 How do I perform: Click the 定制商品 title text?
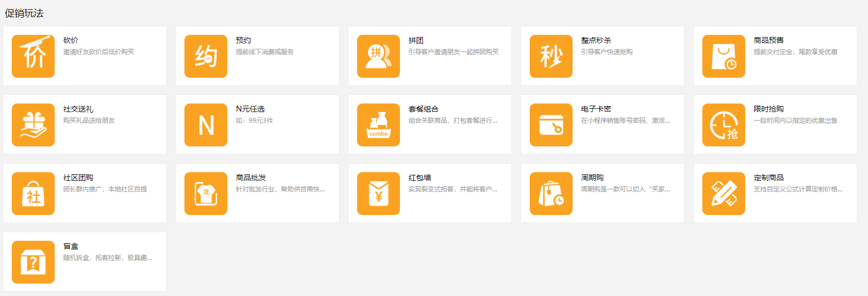(768, 177)
